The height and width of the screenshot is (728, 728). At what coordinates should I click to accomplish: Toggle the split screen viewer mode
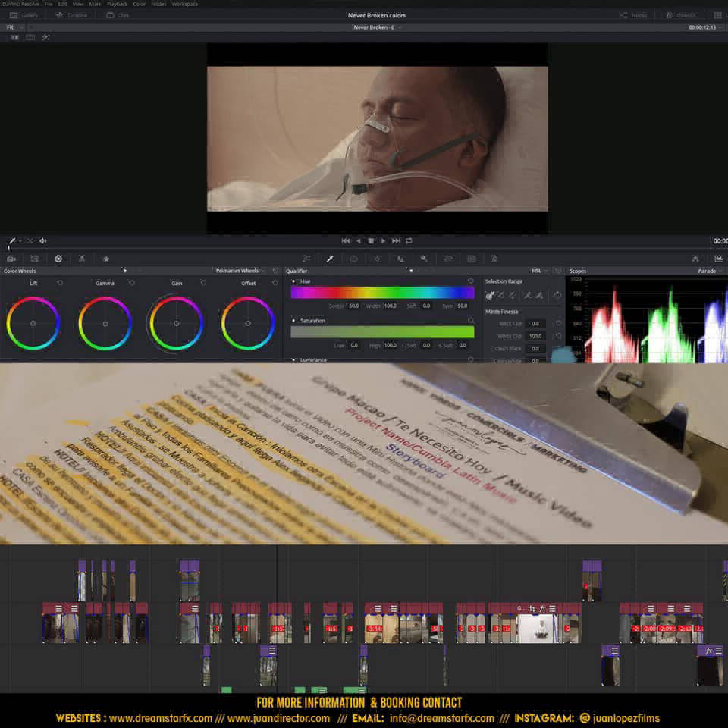[x=30, y=37]
